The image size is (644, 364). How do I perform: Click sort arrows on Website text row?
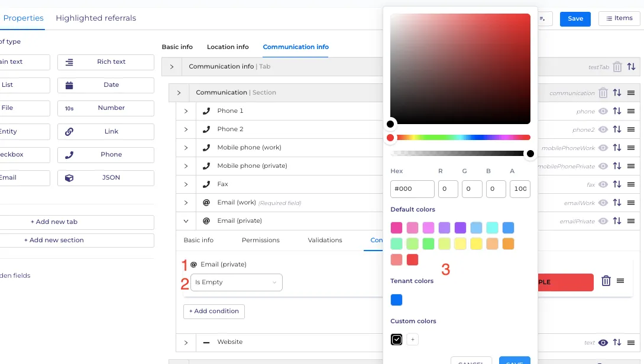click(617, 342)
